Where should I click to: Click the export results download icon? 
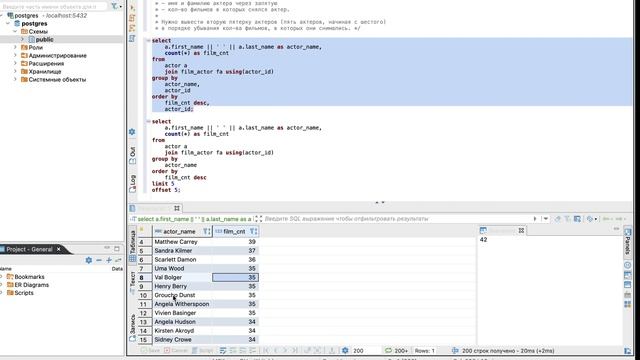pos(332,351)
